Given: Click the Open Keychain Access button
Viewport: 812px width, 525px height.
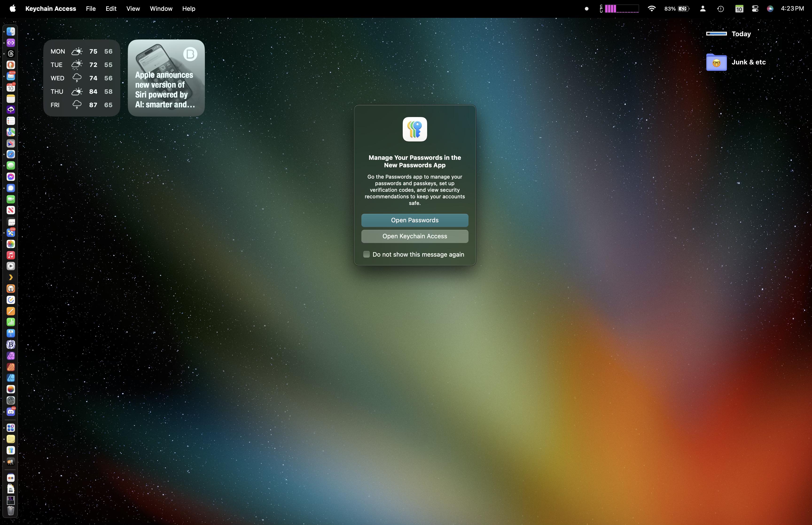Looking at the screenshot, I should pyautogui.click(x=415, y=236).
